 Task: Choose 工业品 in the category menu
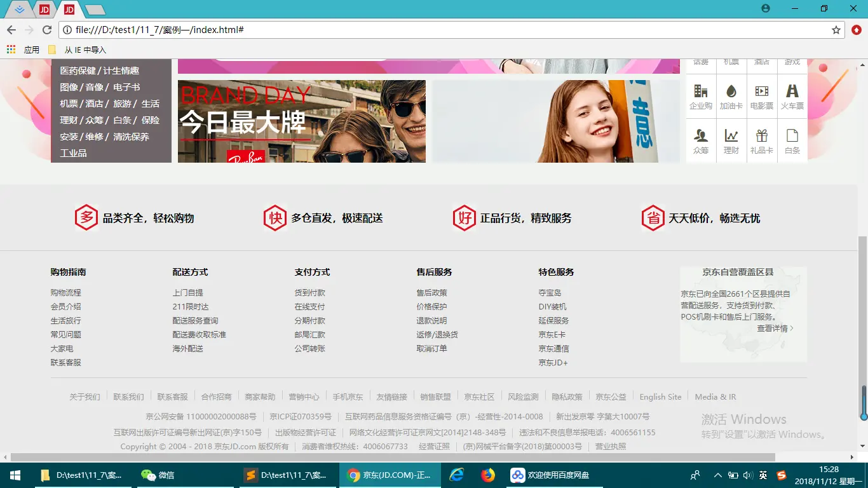click(73, 153)
